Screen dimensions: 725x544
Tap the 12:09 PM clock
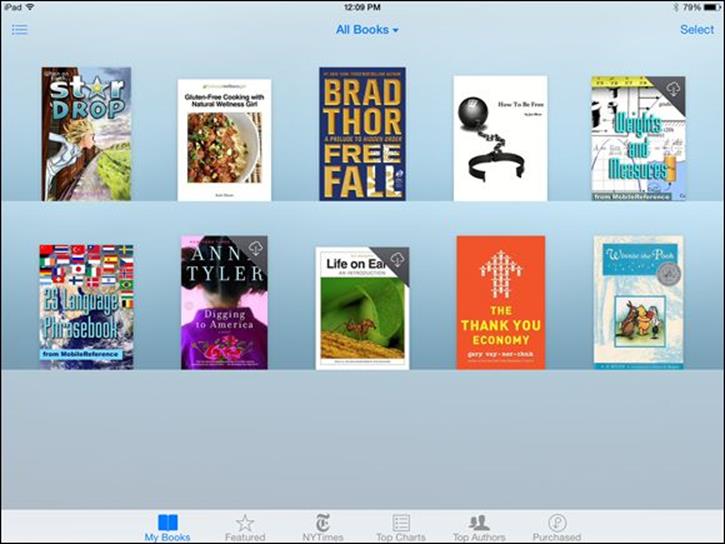362,7
